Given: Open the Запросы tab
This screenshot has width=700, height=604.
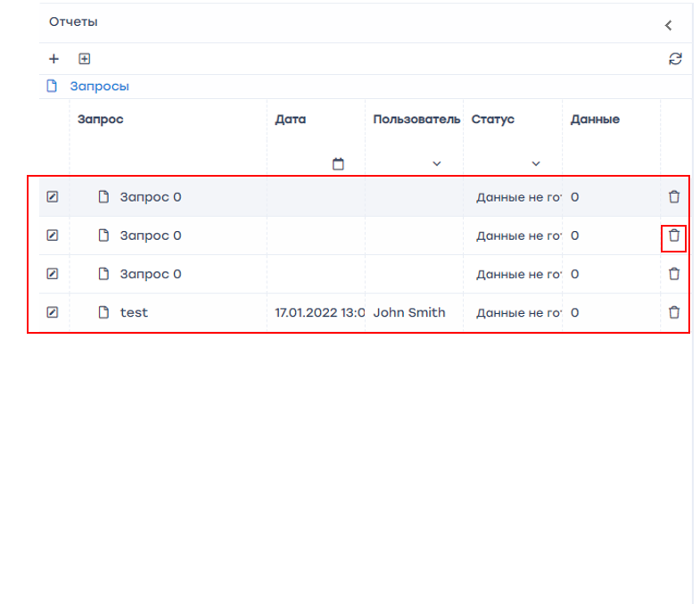Looking at the screenshot, I should 99,87.
